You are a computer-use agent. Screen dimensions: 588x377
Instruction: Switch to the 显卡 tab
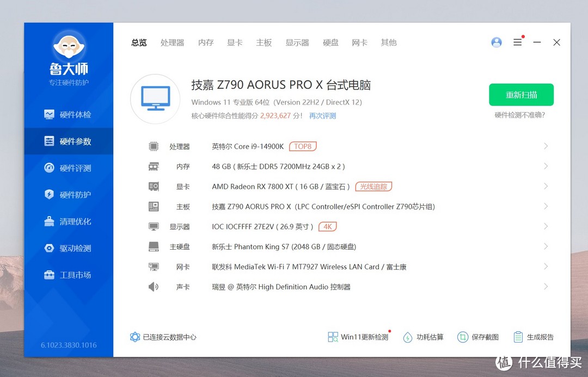(235, 43)
